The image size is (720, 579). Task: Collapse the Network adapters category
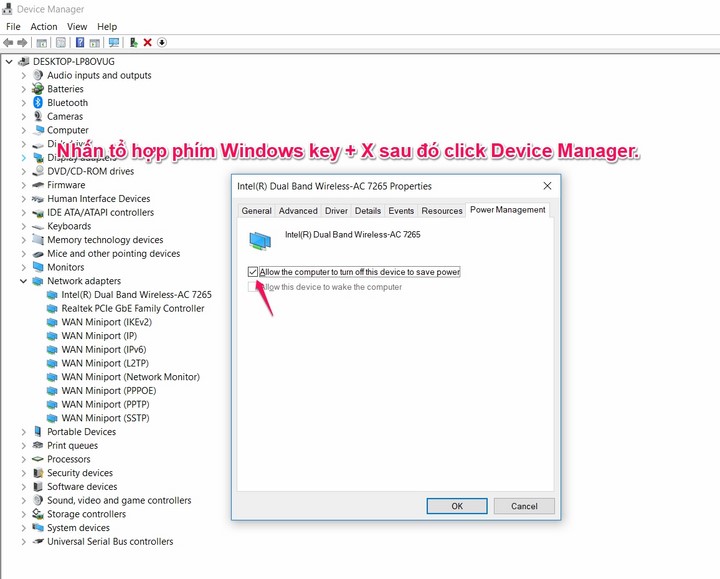coord(24,281)
